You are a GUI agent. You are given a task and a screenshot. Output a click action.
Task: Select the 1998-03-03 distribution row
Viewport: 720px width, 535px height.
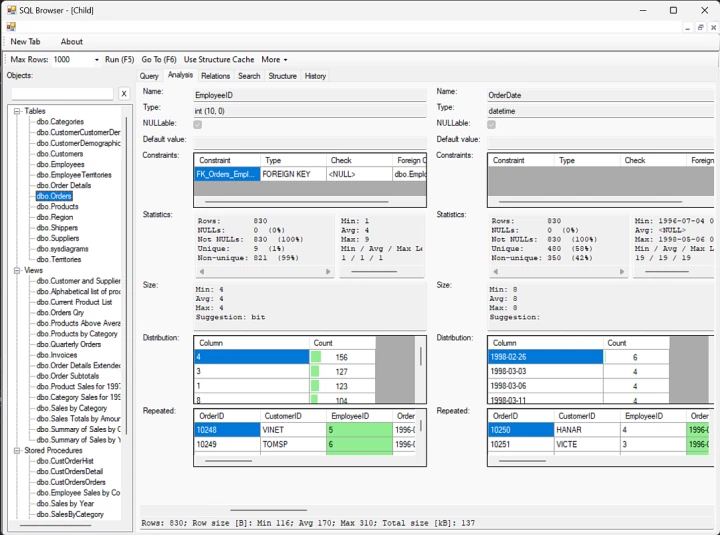tap(578, 372)
